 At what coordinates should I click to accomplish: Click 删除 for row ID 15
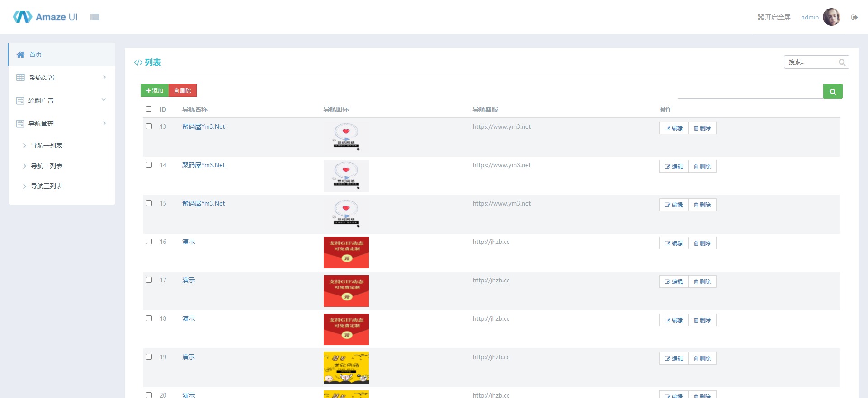click(702, 205)
